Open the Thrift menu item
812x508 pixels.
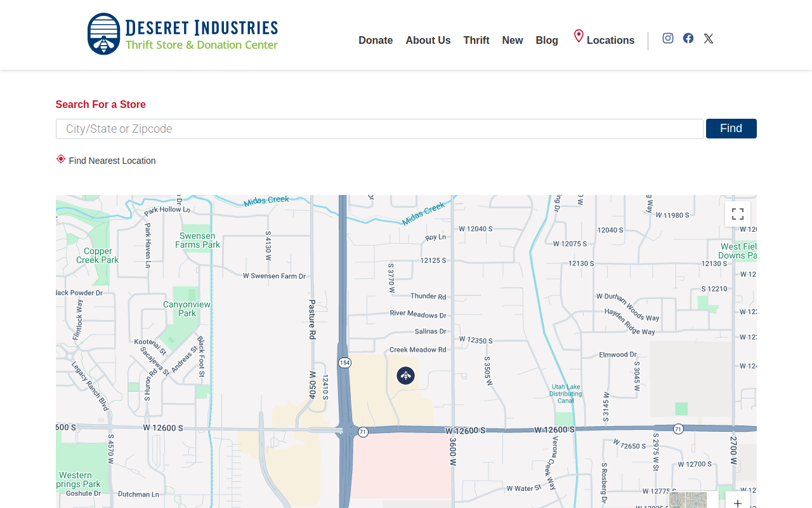[x=476, y=40]
